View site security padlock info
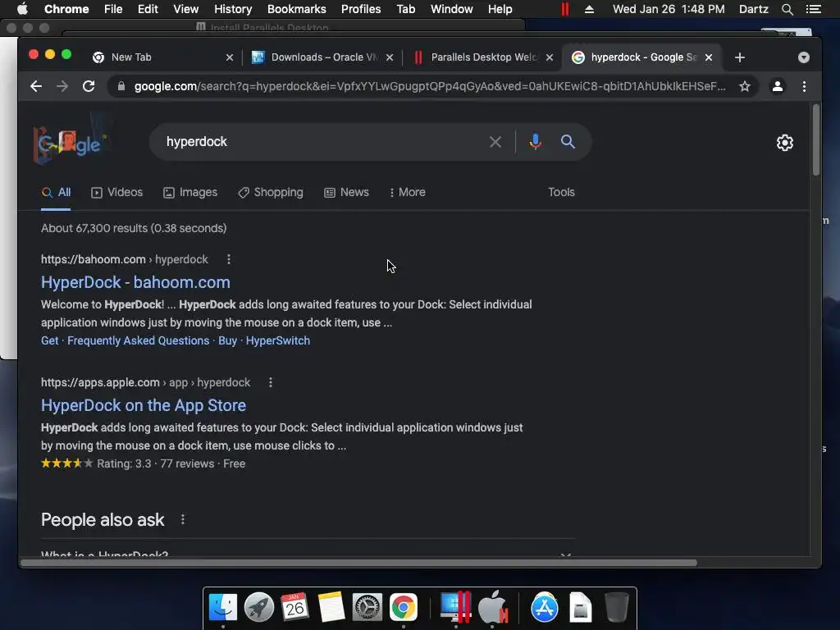 121,86
